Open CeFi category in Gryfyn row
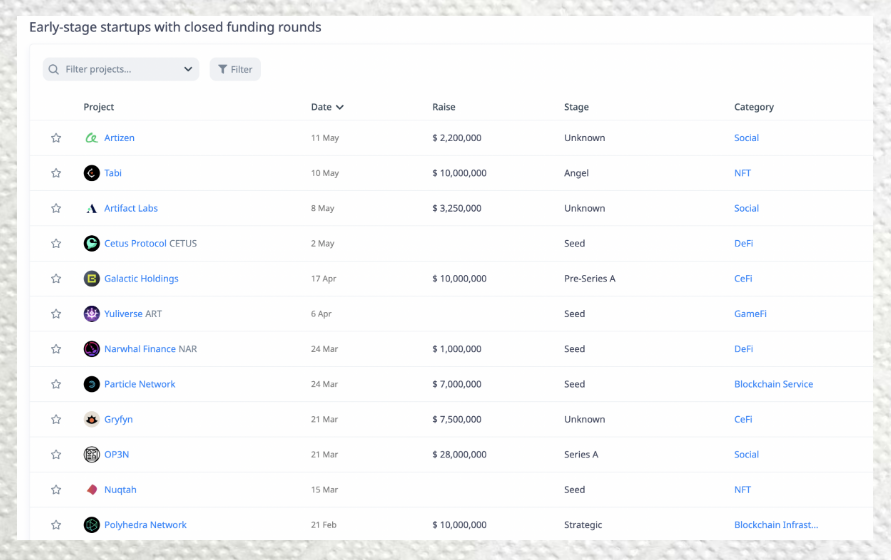 click(x=743, y=420)
